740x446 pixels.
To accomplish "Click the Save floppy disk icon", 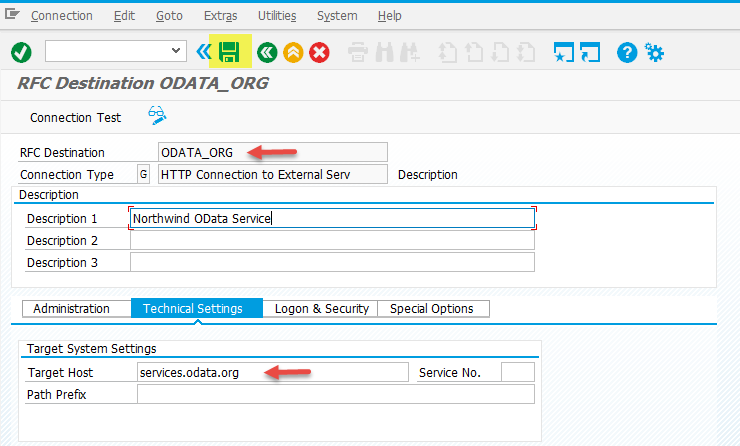I will (229, 52).
